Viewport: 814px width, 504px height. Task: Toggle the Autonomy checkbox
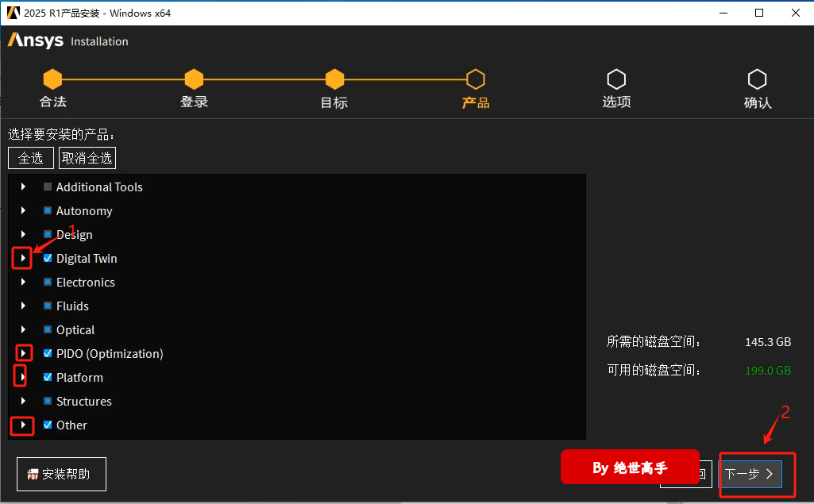tap(47, 211)
